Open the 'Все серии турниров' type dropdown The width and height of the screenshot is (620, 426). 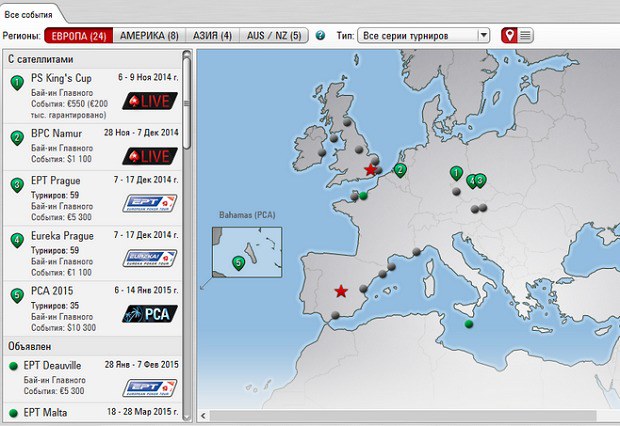click(423, 36)
